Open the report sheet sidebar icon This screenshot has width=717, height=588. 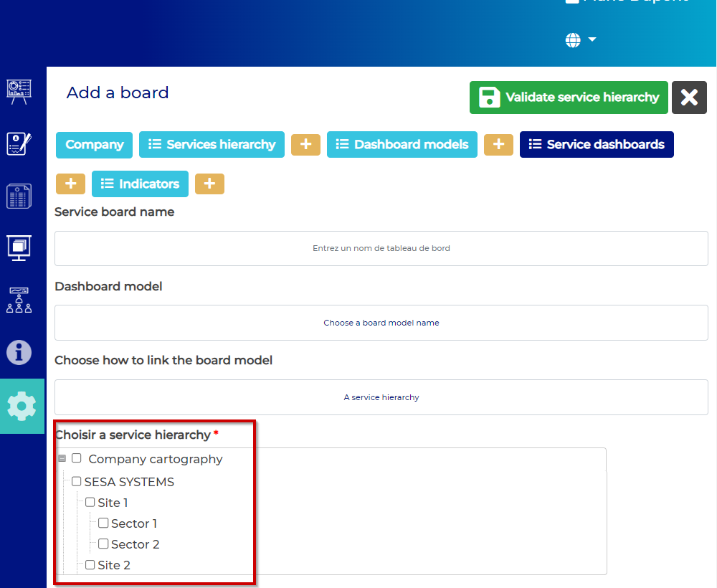click(19, 196)
